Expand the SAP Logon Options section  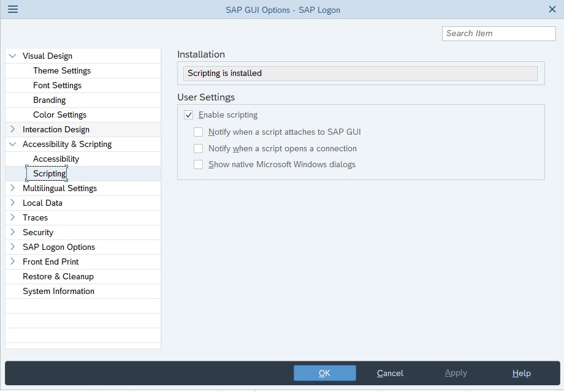[12, 247]
